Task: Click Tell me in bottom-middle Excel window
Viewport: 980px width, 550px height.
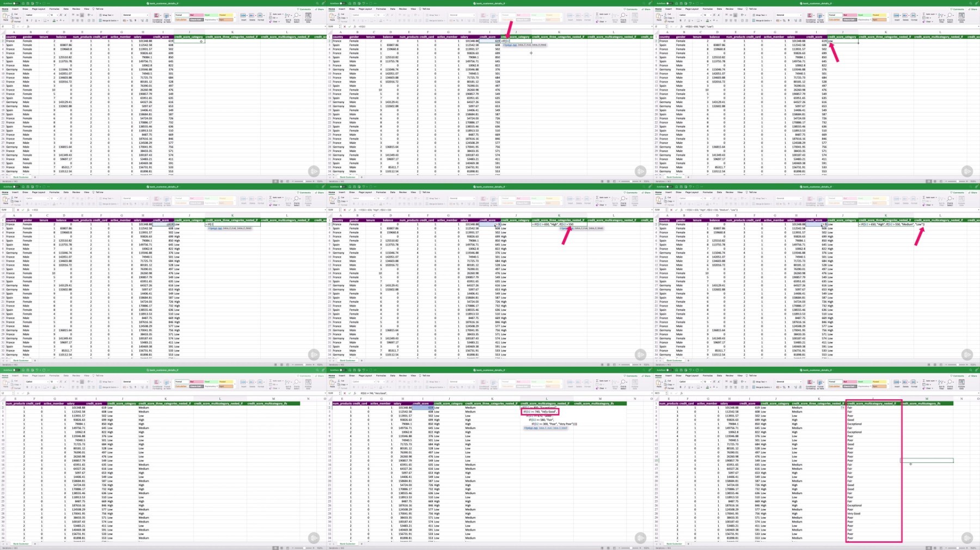Action: pyautogui.click(x=425, y=375)
